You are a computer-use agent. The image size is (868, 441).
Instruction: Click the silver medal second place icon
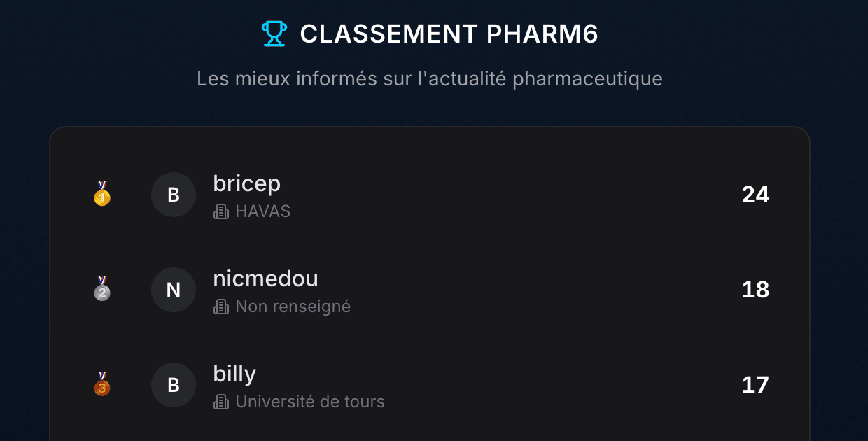pos(102,290)
